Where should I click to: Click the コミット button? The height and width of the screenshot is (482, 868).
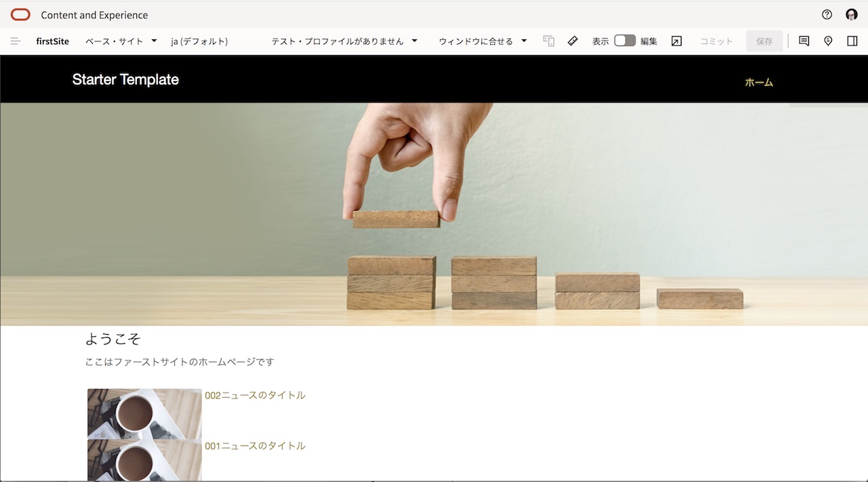point(716,41)
